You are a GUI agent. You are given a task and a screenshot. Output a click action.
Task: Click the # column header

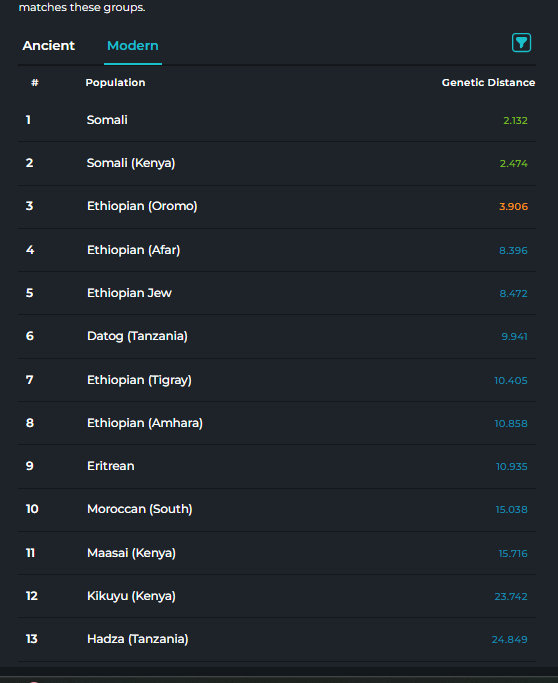pyautogui.click(x=35, y=83)
